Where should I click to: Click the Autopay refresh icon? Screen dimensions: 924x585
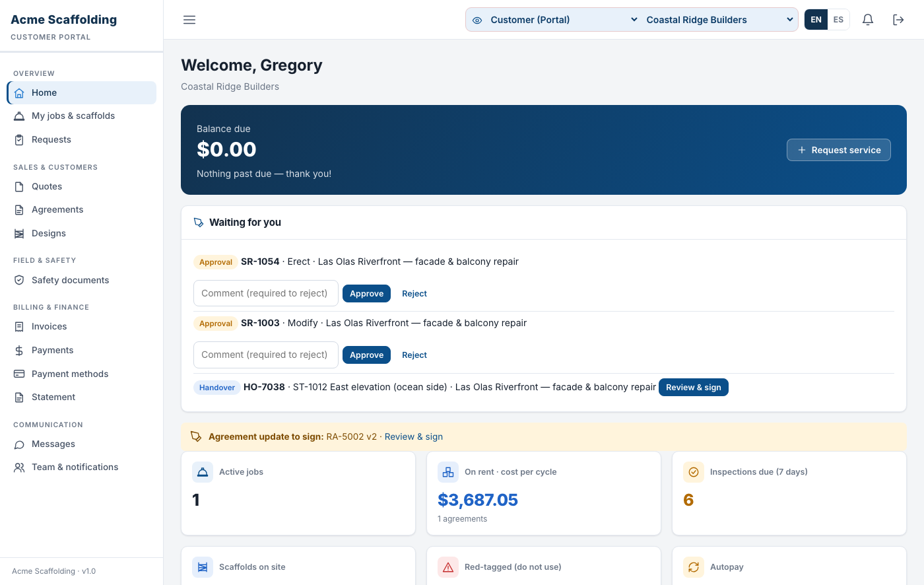click(x=694, y=567)
